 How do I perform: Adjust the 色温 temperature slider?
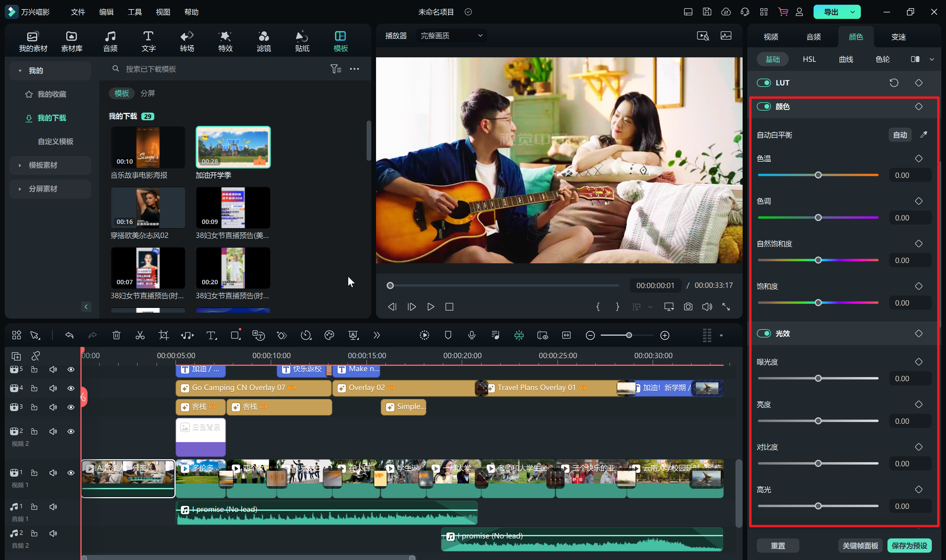pyautogui.click(x=818, y=175)
